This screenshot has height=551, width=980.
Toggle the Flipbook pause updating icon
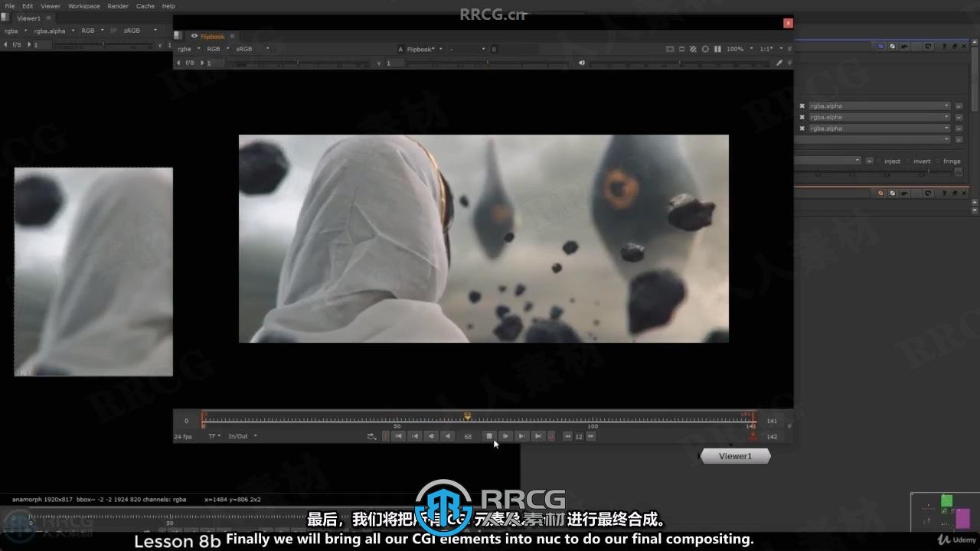coord(717,49)
